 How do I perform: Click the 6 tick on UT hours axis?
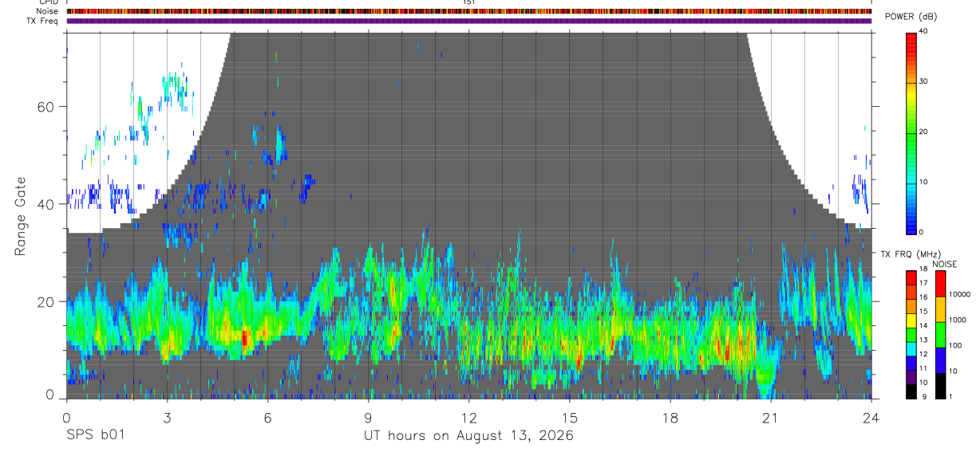pos(268,417)
